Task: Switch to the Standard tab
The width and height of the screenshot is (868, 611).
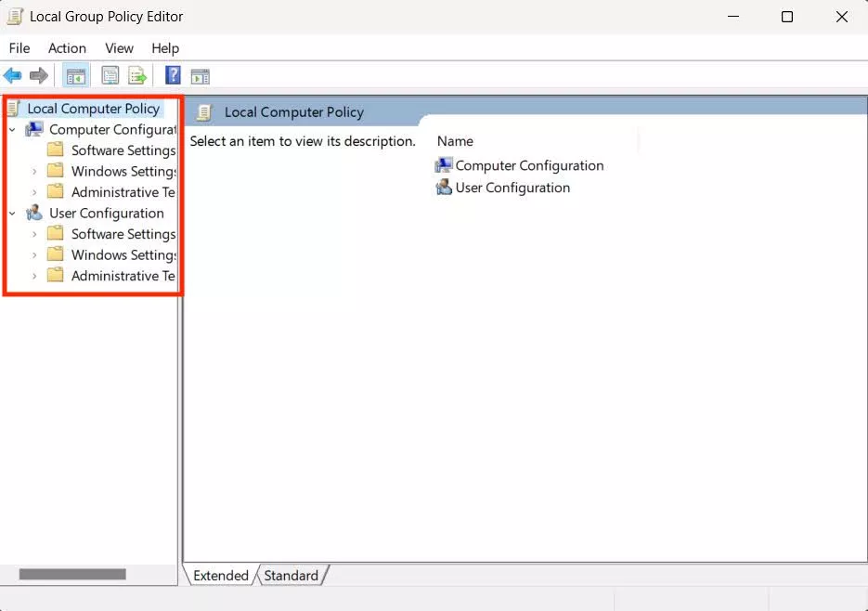Action: coord(291,576)
